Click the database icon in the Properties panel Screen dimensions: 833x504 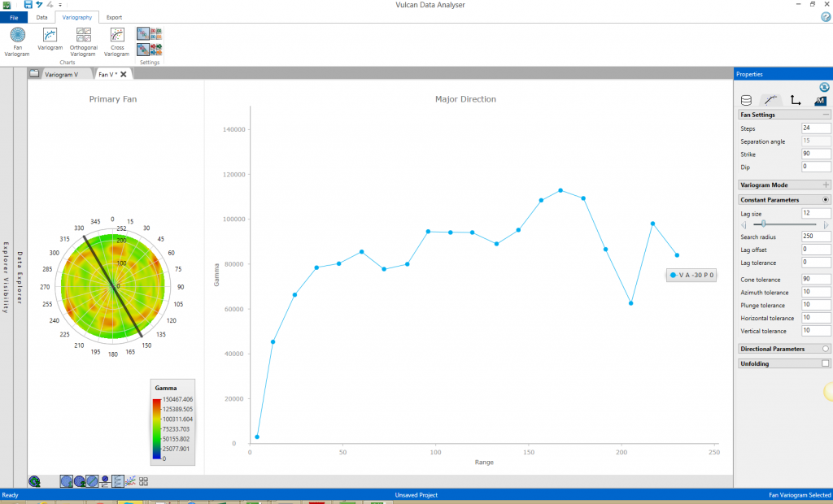click(746, 101)
